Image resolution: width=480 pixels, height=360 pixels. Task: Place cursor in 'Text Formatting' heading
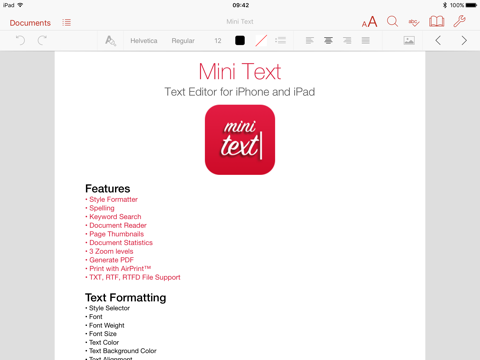126,297
